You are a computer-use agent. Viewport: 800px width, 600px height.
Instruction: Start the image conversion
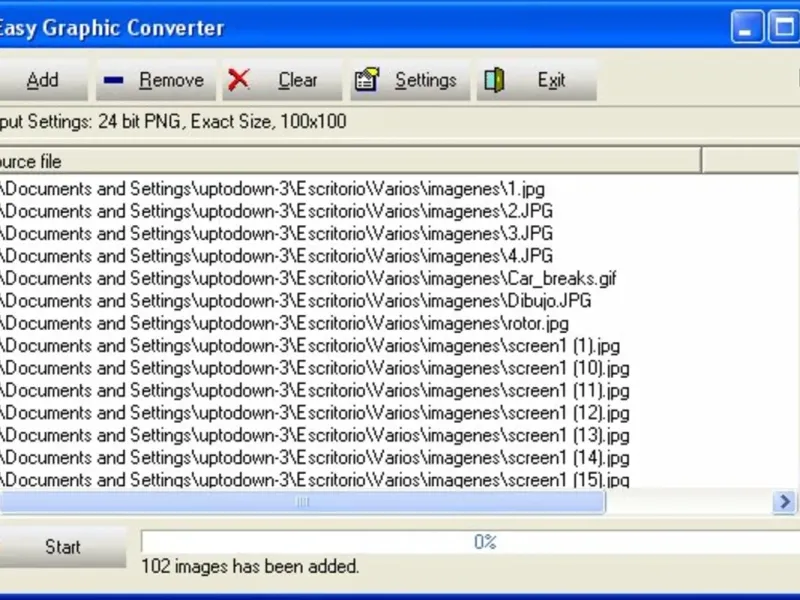pyautogui.click(x=62, y=547)
